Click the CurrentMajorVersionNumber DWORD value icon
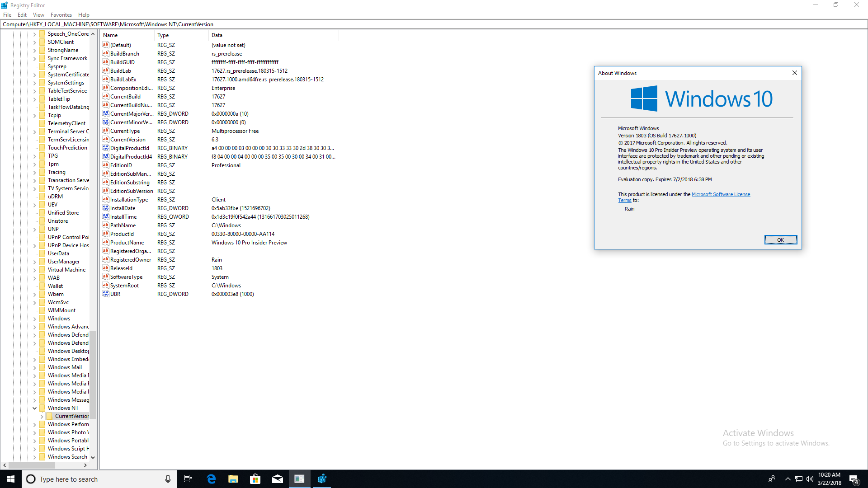 point(106,113)
